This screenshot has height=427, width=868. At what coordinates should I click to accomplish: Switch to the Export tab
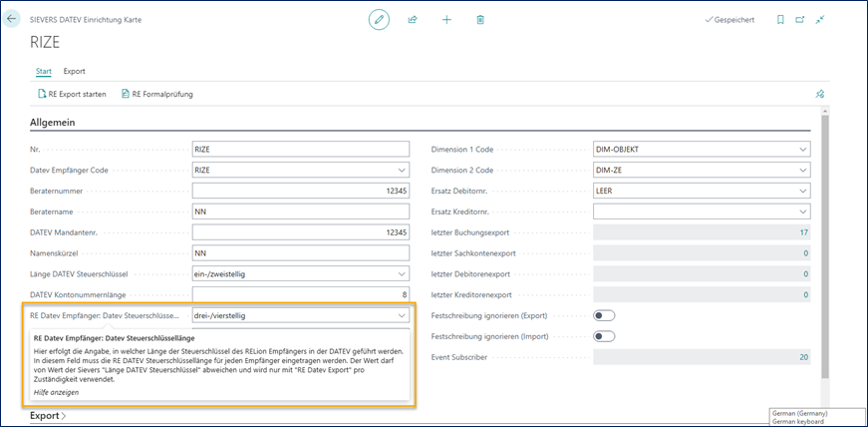74,71
